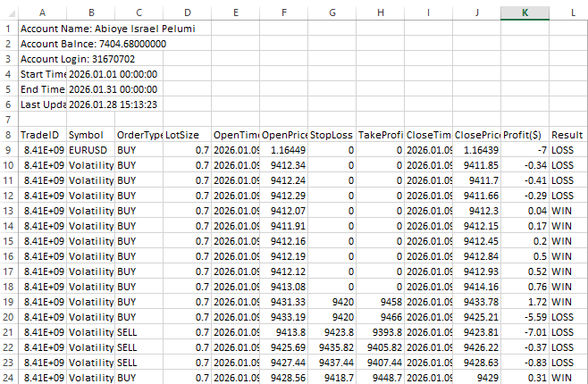The height and width of the screenshot is (384, 588).
Task: Click profit cell showing -5.59
Action: point(525,317)
